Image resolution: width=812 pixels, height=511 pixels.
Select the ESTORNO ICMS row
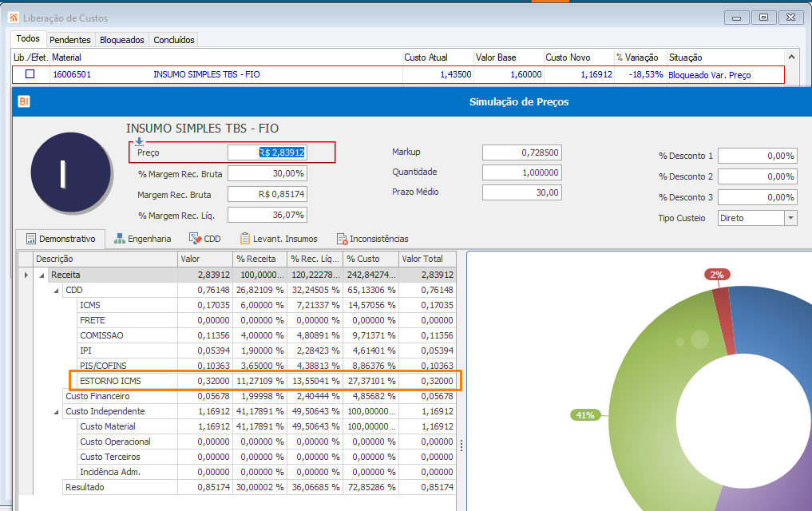pos(265,381)
